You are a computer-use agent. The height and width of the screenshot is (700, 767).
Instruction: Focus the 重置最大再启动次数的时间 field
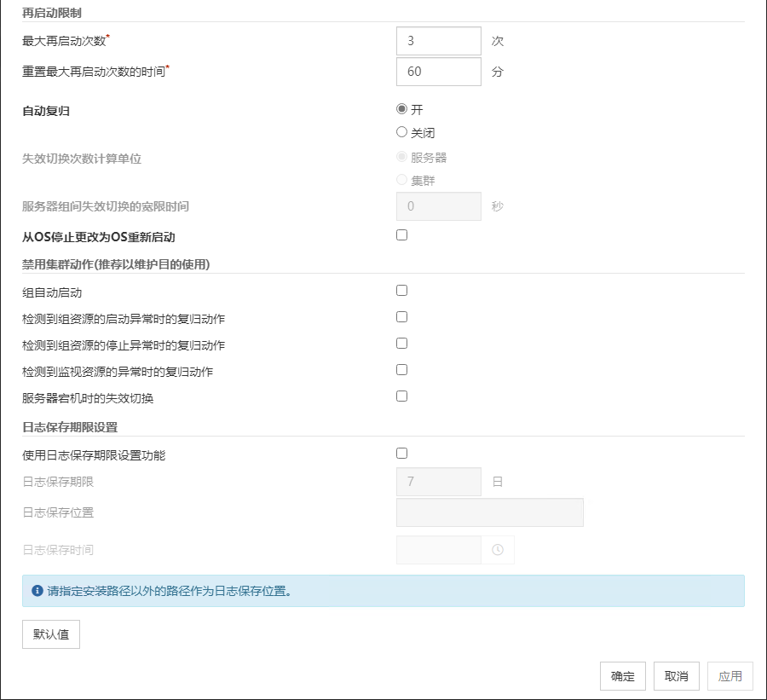point(439,72)
